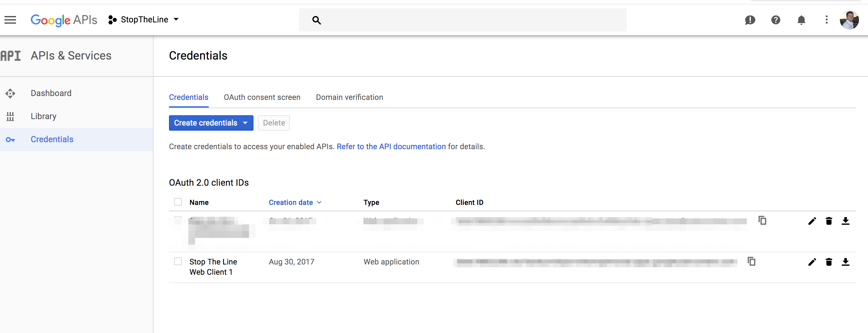Image resolution: width=868 pixels, height=333 pixels.
Task: Click the Credentials key icon
Action: pos(10,140)
